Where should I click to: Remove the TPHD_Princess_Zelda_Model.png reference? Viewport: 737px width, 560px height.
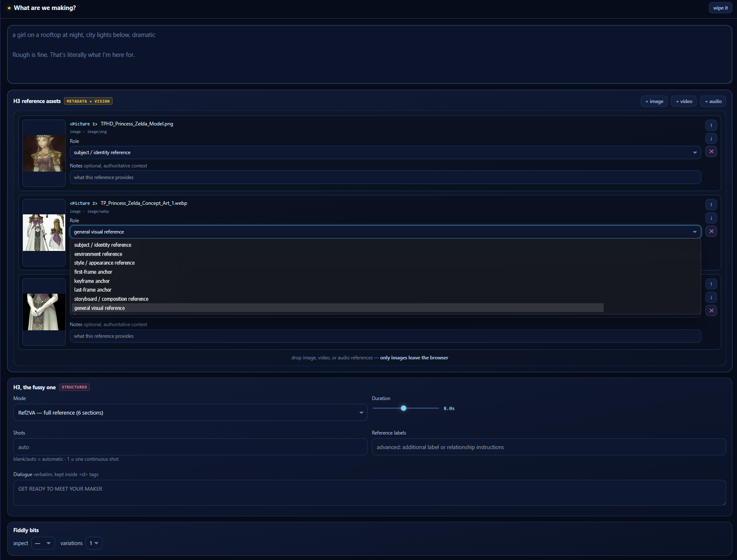click(x=711, y=152)
